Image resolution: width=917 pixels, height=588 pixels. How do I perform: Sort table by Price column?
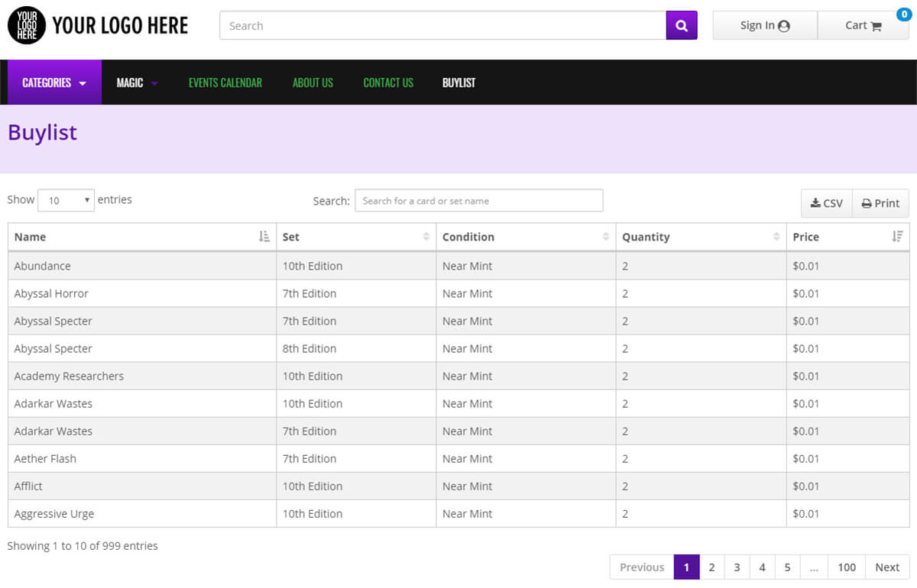(x=847, y=237)
